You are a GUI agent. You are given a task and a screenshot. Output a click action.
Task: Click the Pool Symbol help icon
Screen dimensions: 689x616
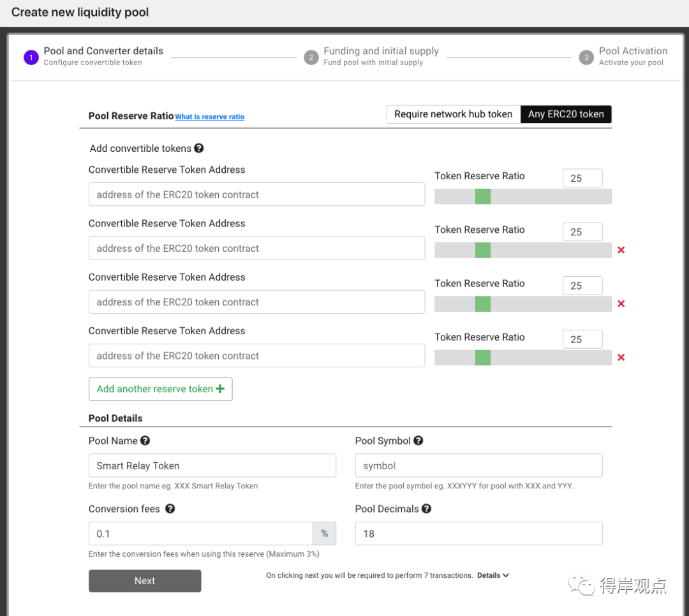point(419,441)
